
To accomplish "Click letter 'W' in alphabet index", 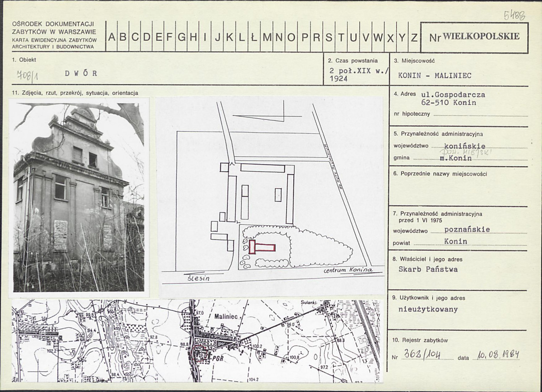I will (x=378, y=38).
